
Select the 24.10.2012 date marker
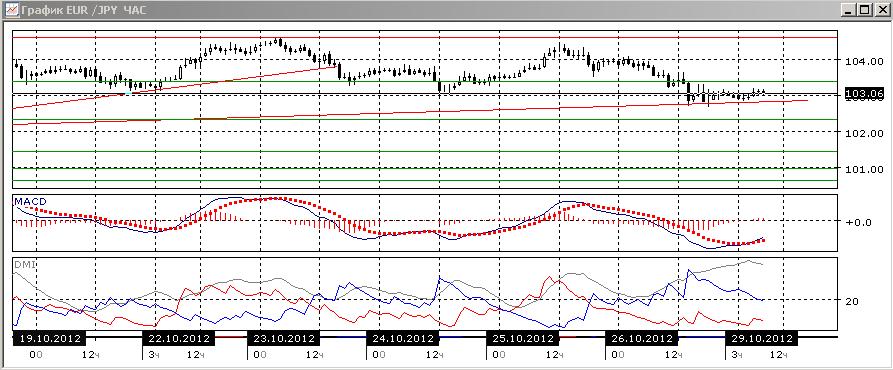click(x=402, y=338)
